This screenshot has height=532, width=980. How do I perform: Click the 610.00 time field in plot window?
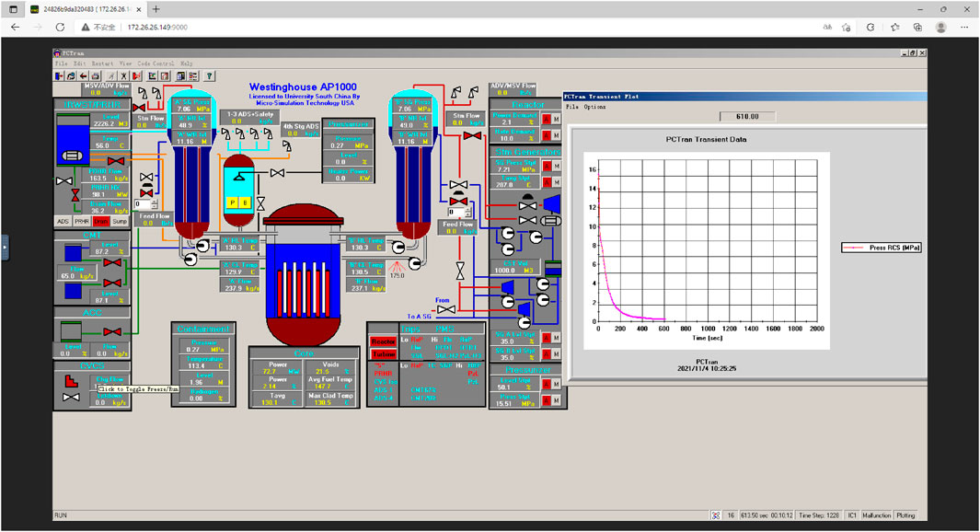click(x=747, y=116)
